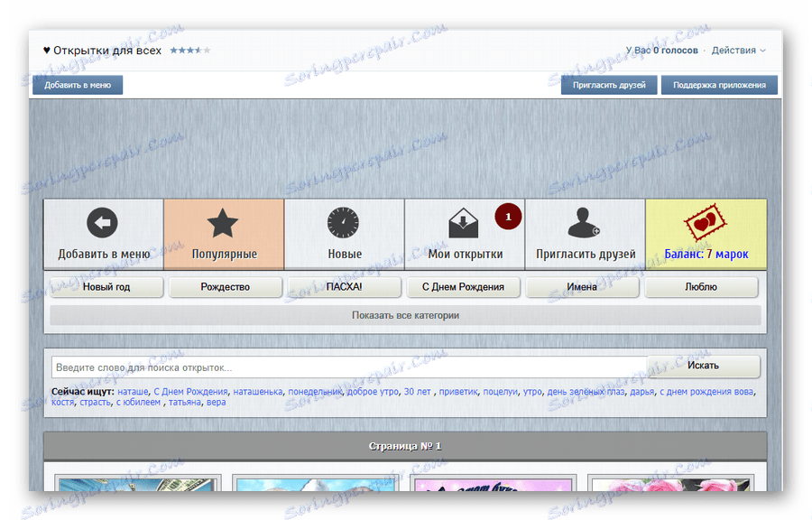The height and width of the screenshot is (520, 812).
Task: Select the 'ПАСХА!' category
Action: [345, 287]
